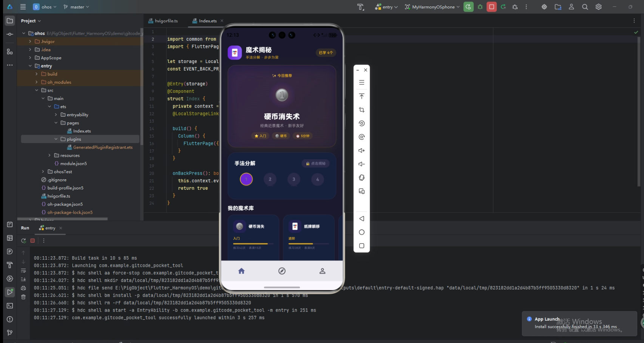Click 纸牌瞬移 progress bar
Viewport: 644px width, 343px height.
tap(309, 244)
